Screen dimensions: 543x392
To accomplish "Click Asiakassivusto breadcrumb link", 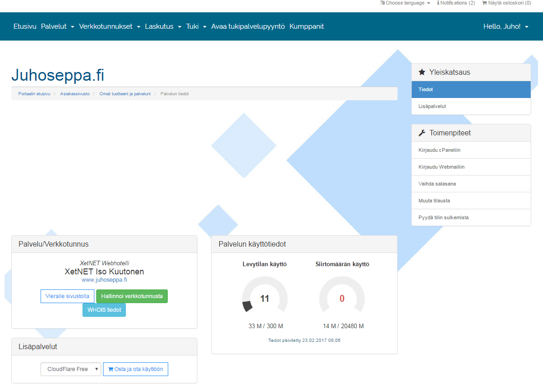I will pyautogui.click(x=75, y=93).
